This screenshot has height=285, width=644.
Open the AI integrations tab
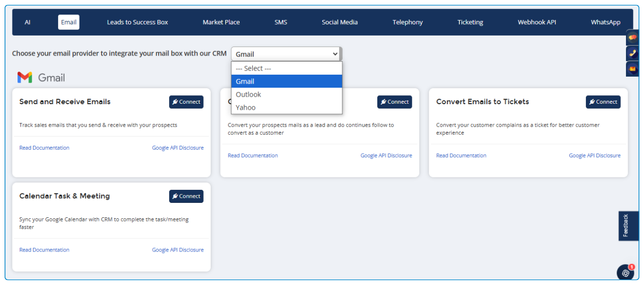click(x=28, y=22)
